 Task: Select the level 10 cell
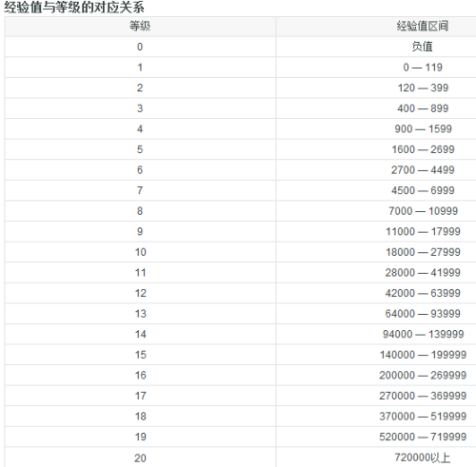coord(140,252)
